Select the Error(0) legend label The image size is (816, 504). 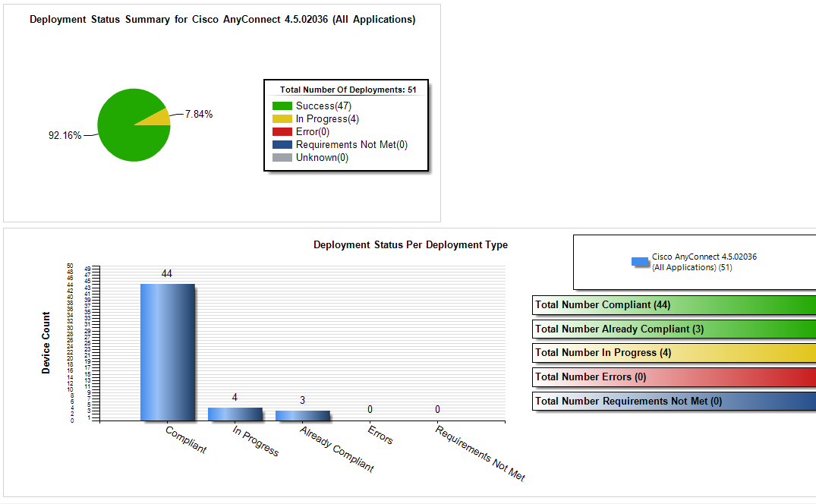pos(313,131)
